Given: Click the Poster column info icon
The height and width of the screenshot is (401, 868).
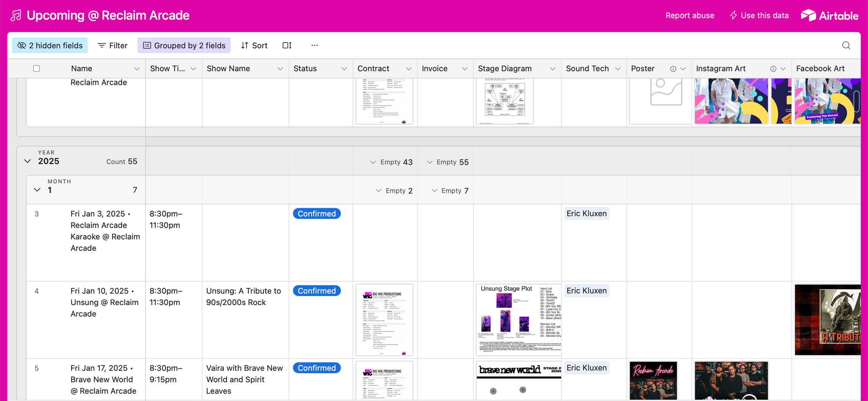Looking at the screenshot, I should click(x=673, y=69).
